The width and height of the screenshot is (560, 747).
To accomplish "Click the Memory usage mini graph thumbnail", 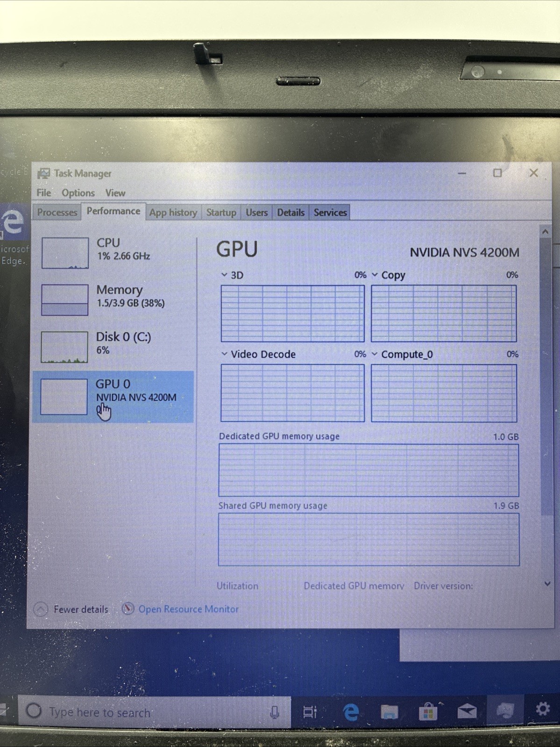I will tap(65, 299).
